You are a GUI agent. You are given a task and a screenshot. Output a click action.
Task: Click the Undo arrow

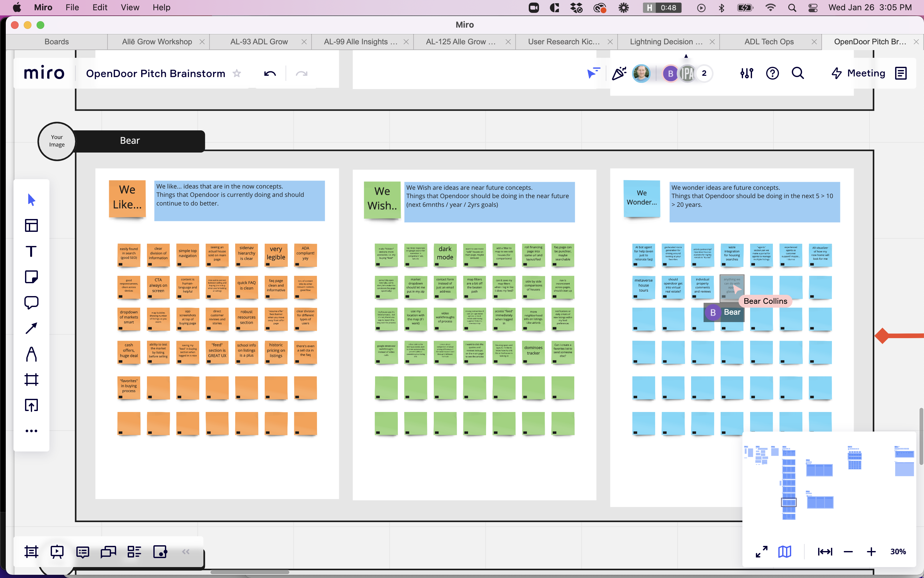pyautogui.click(x=270, y=74)
